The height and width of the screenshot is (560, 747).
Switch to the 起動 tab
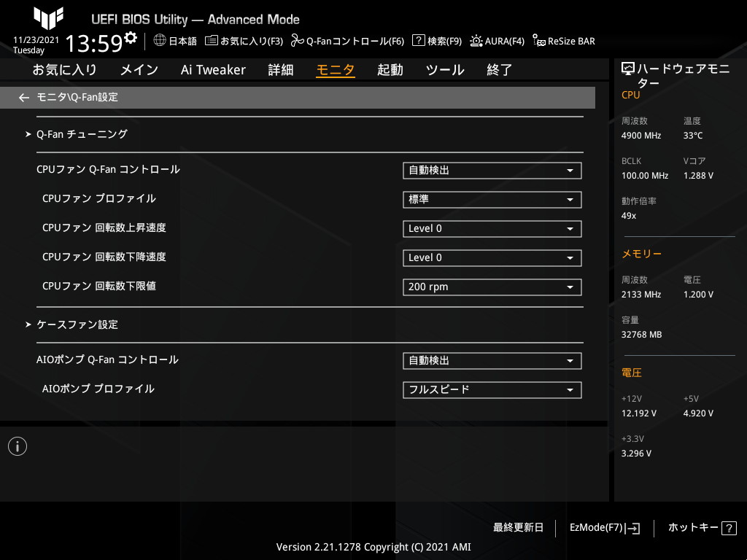click(390, 70)
